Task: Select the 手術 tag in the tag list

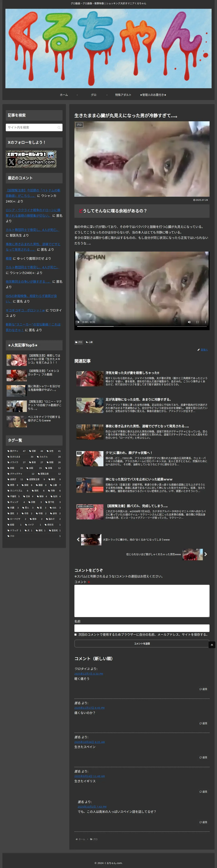Action: click(27, 514)
